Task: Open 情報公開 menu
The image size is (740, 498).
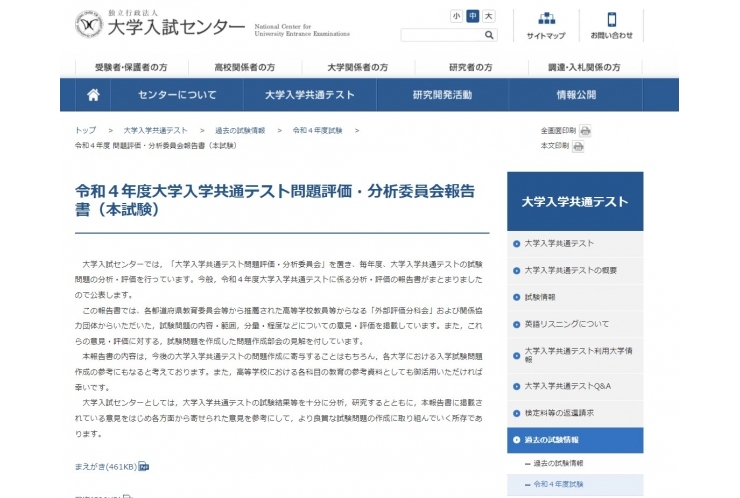Action: pyautogui.click(x=576, y=95)
